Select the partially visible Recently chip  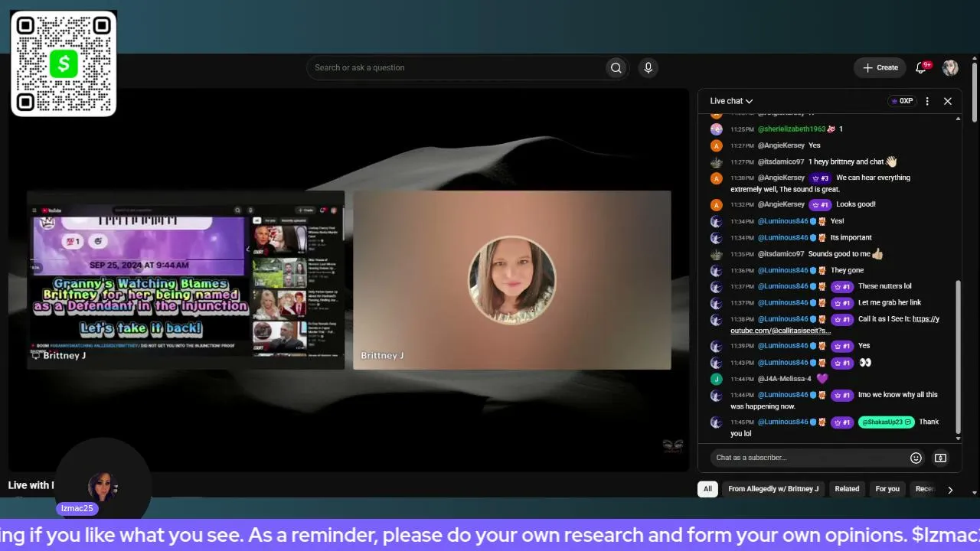[925, 489]
